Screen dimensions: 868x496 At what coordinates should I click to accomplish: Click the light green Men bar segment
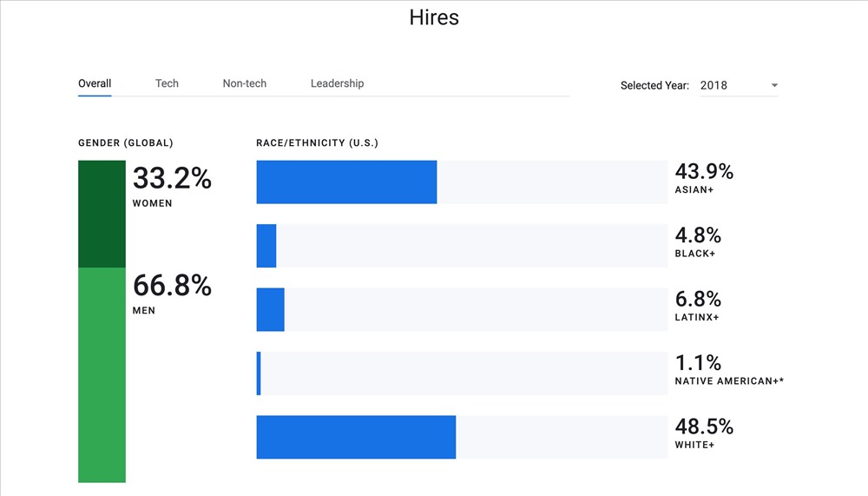pyautogui.click(x=102, y=375)
